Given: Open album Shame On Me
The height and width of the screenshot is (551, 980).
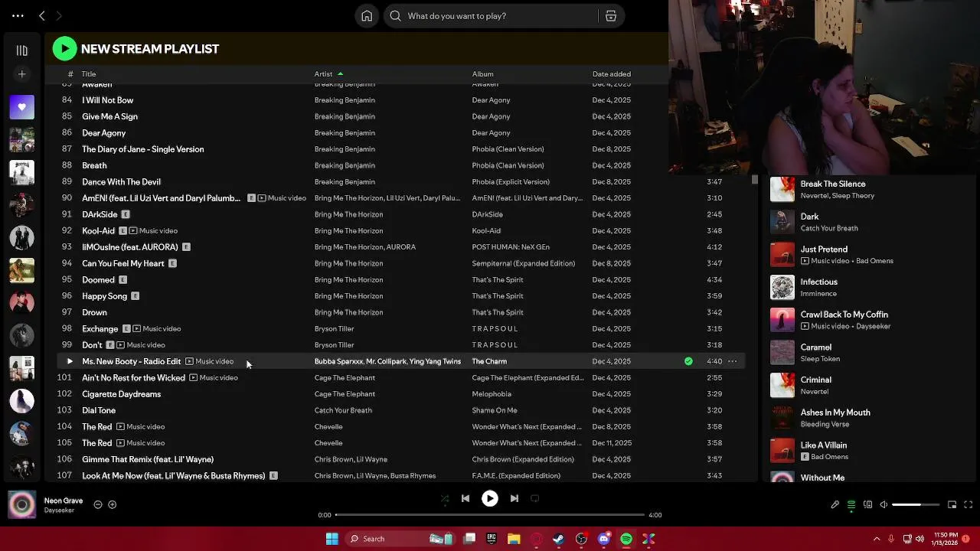Looking at the screenshot, I should [495, 410].
